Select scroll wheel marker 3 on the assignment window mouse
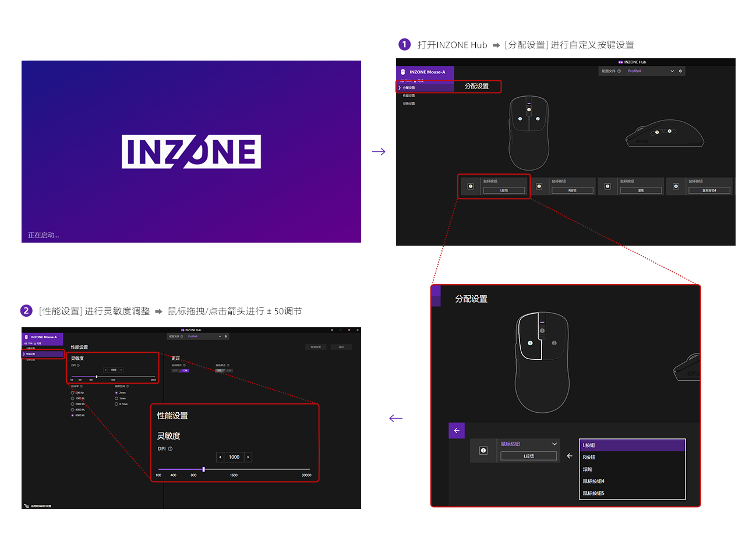 tap(529, 109)
